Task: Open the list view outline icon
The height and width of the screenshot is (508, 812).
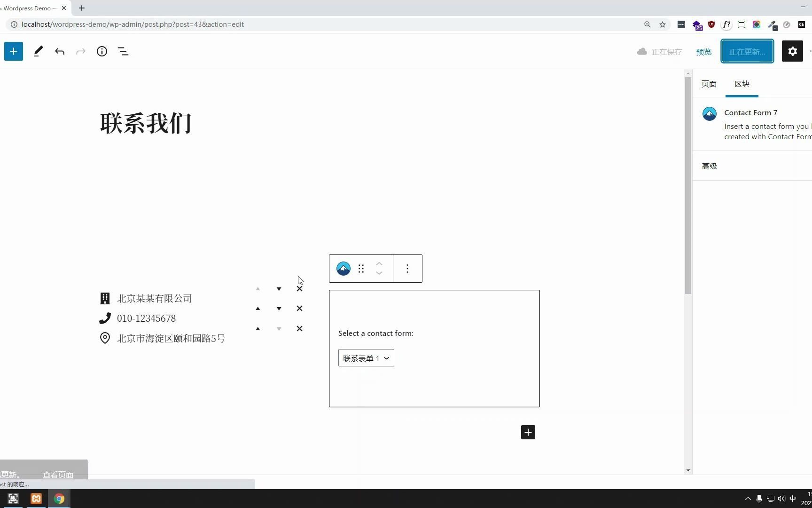Action: click(x=123, y=51)
